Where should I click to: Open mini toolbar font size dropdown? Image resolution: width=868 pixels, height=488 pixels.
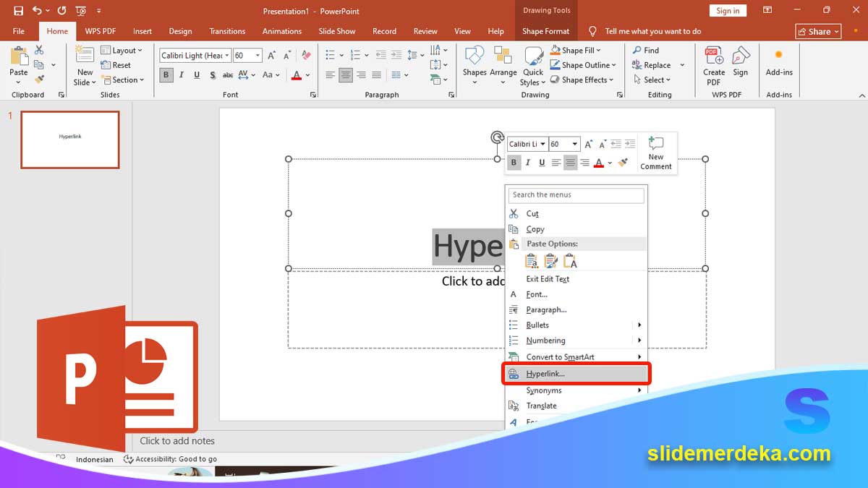click(574, 144)
